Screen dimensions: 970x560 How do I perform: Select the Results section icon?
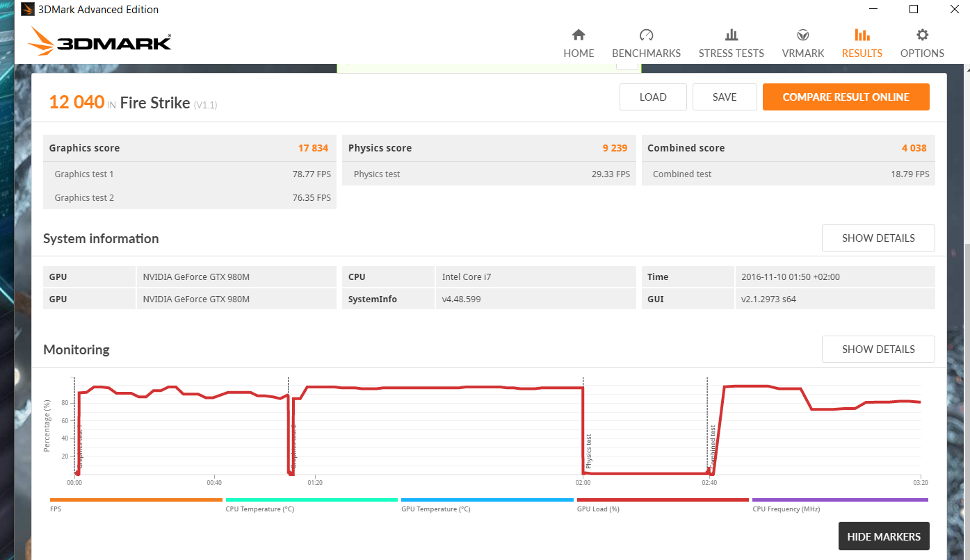click(862, 35)
